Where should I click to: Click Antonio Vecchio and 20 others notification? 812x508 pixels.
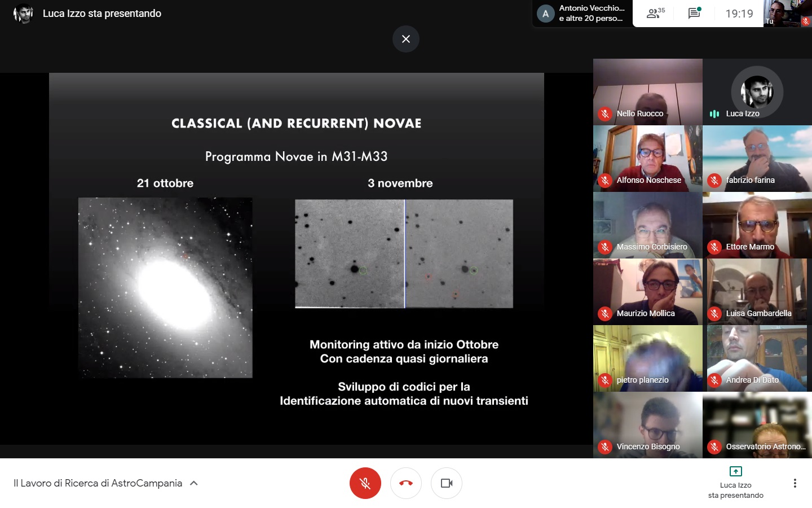pyautogui.click(x=582, y=13)
